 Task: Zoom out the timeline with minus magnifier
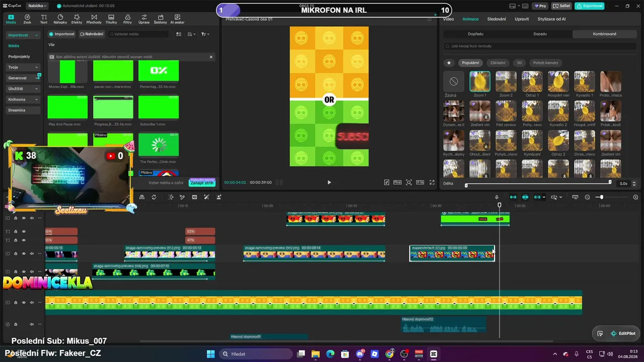click(x=587, y=197)
